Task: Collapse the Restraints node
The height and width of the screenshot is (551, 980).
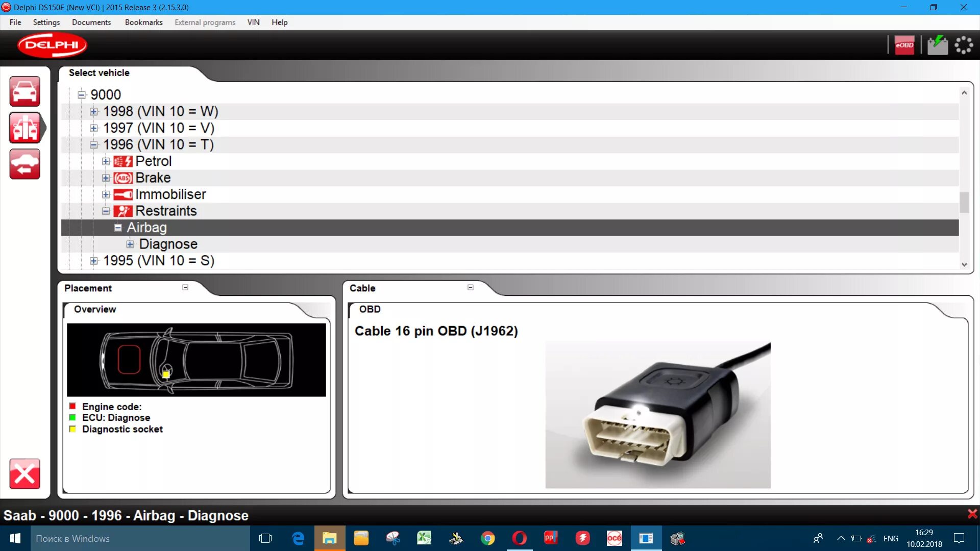Action: (x=106, y=211)
